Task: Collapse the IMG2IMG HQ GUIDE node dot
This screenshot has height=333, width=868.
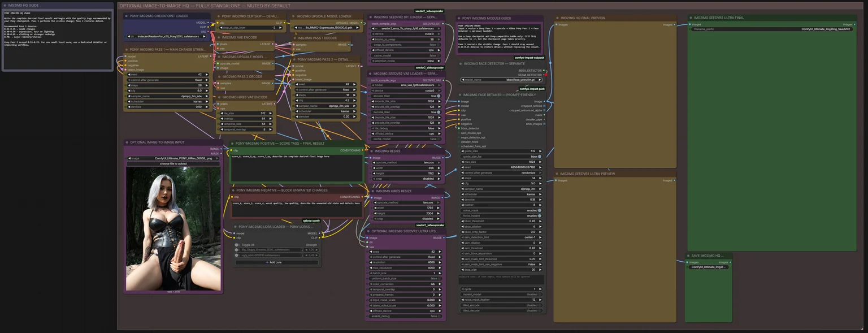Action: coord(5,5)
